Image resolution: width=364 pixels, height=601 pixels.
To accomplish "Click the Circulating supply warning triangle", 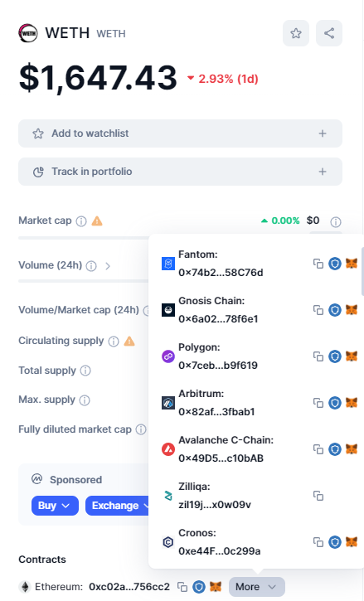I will (129, 341).
